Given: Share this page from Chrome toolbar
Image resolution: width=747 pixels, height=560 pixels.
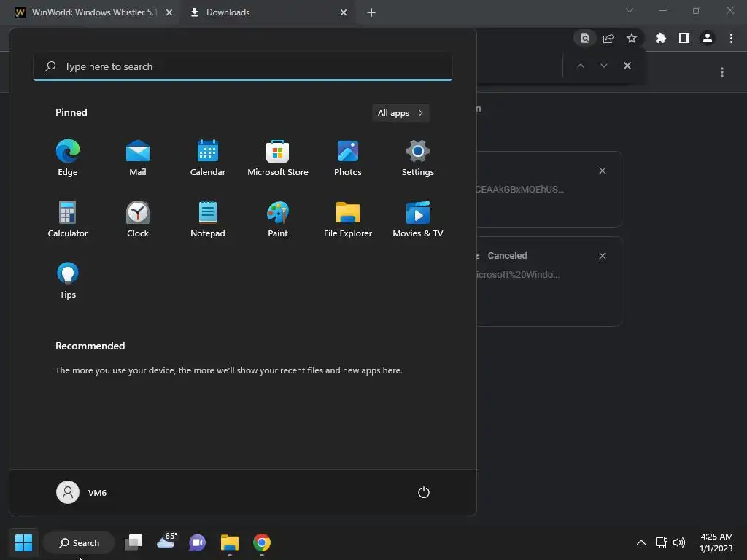Looking at the screenshot, I should pyautogui.click(x=608, y=38).
